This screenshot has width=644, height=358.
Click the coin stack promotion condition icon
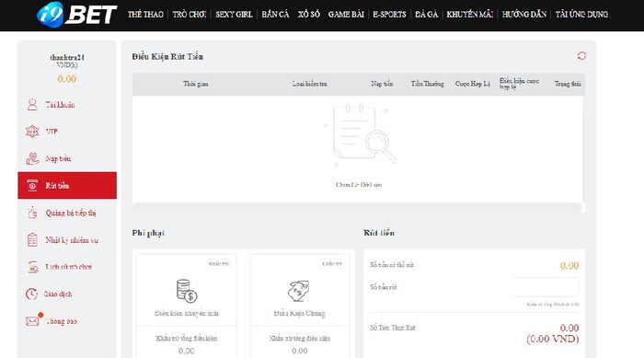click(187, 291)
